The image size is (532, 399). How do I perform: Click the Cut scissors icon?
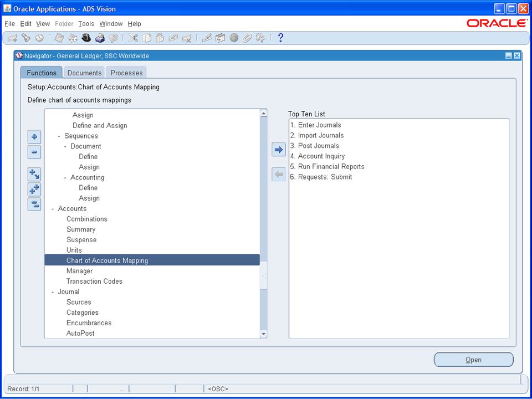point(133,38)
